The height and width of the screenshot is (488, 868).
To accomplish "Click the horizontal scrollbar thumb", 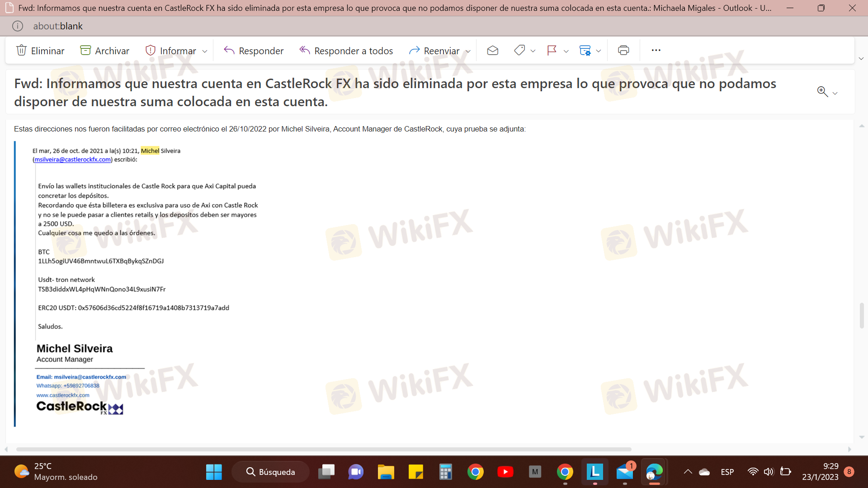I will pyautogui.click(x=324, y=449).
